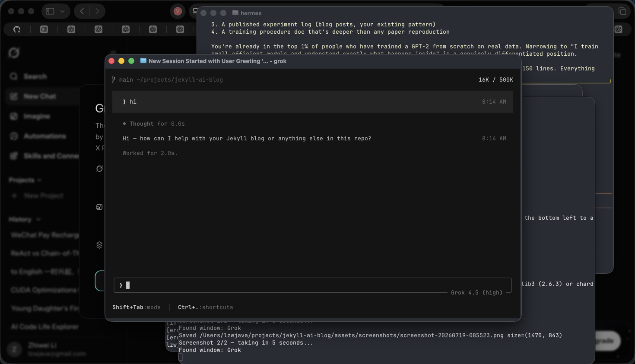Open the Young Daughter's history chat

[x=45, y=308]
